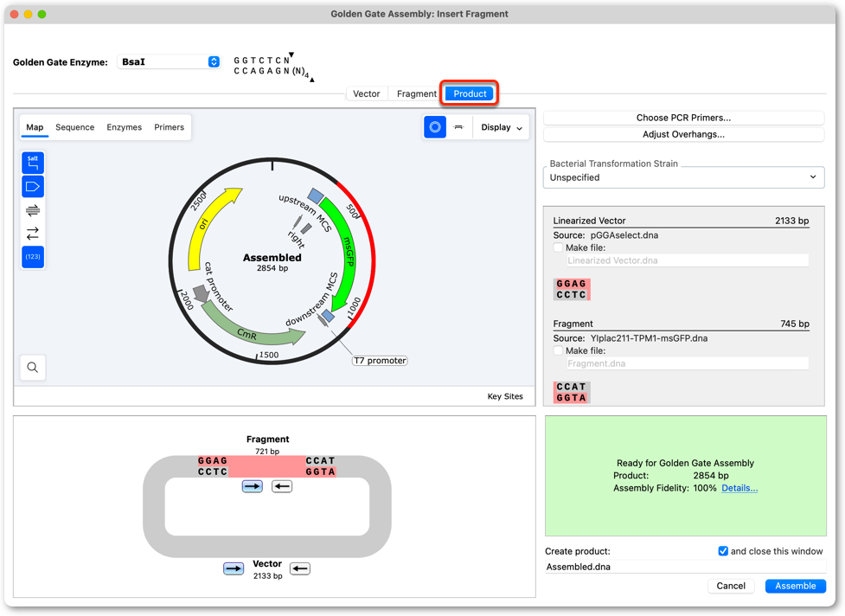The image size is (845, 616).
Task: Uncheck 'and close this window' option
Action: click(723, 551)
